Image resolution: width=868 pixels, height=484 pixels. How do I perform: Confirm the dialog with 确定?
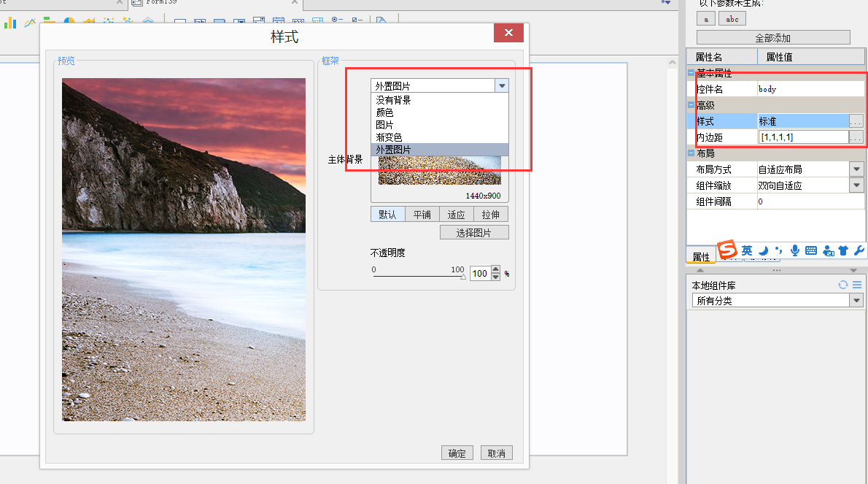point(457,453)
